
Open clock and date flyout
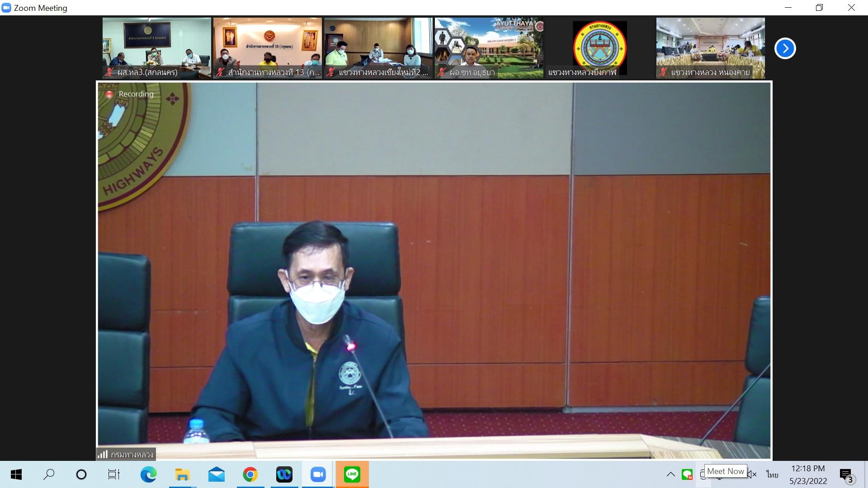click(x=808, y=474)
